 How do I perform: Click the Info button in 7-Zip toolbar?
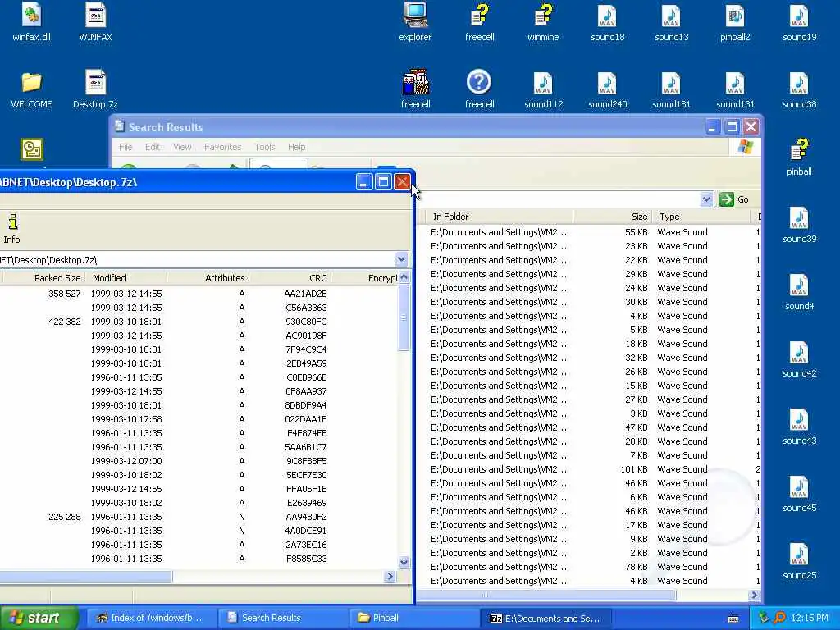pyautogui.click(x=11, y=229)
